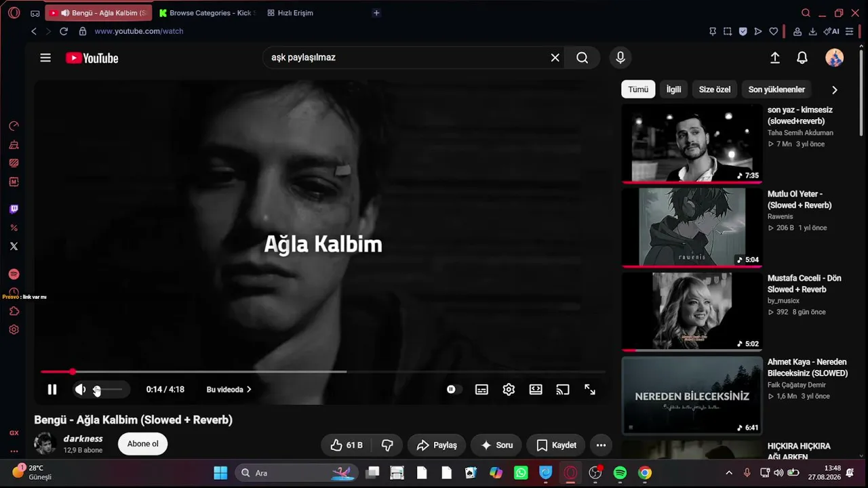Switch to the Hızlı Erişim tab
Image resolution: width=868 pixels, height=488 pixels.
(x=290, y=13)
